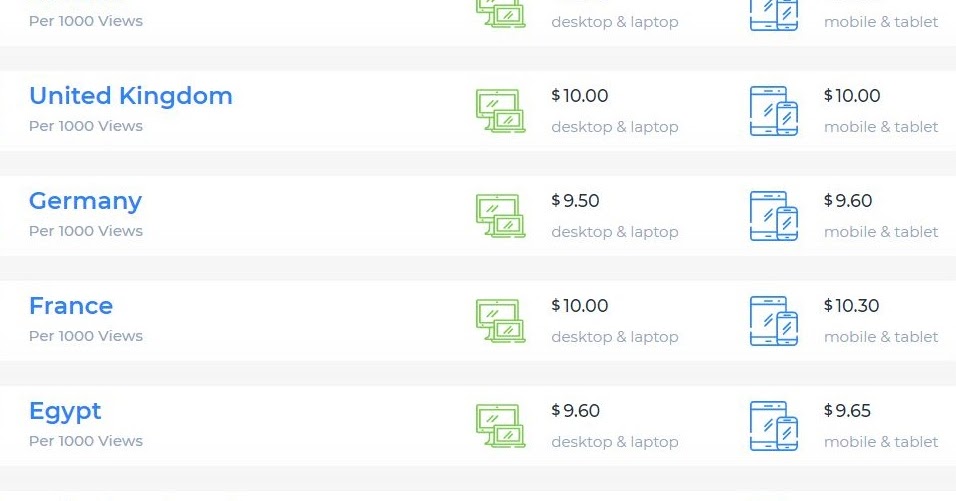
Task: Open the France country link
Action: 71,306
